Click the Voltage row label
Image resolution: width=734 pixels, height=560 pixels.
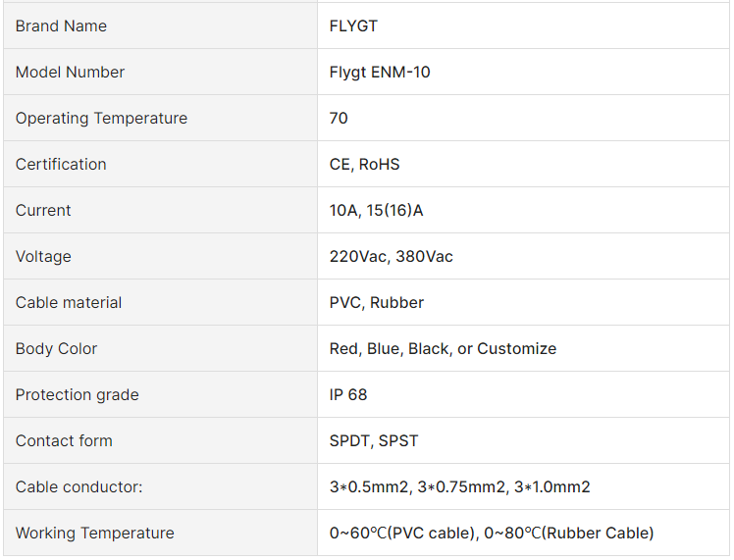pyautogui.click(x=43, y=257)
